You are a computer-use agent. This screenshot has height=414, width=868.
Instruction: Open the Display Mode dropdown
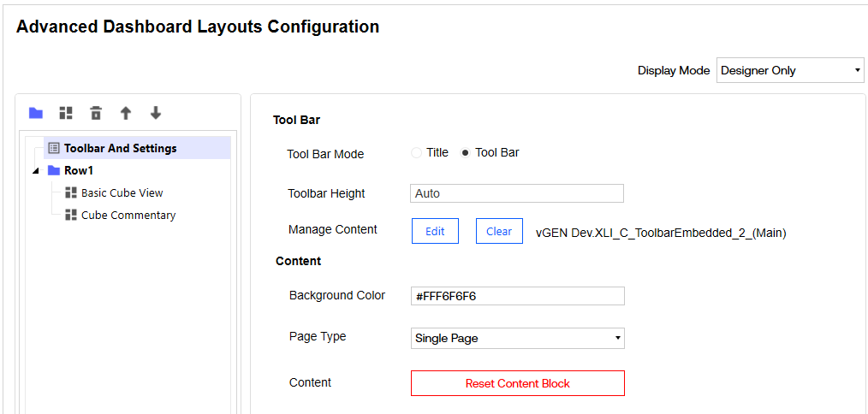790,71
